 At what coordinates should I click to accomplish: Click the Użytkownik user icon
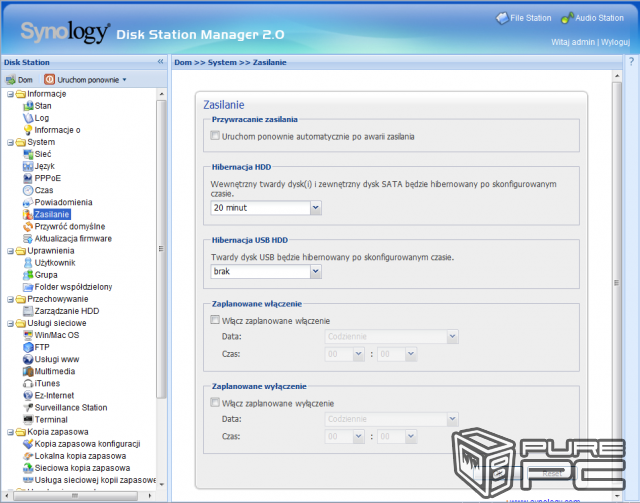28,263
